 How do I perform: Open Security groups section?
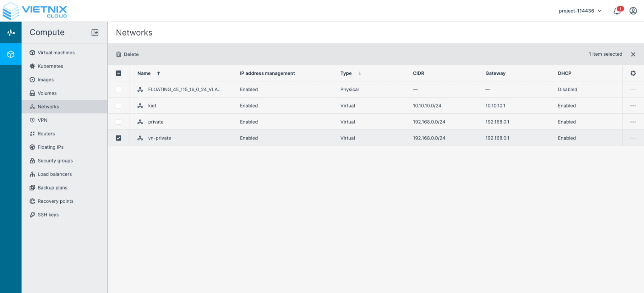(x=55, y=161)
